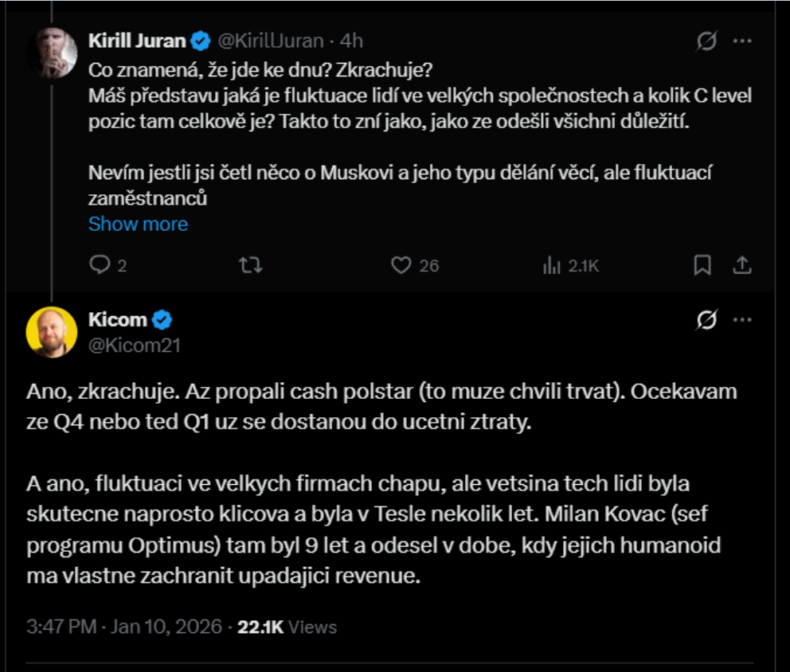
Task: Open more options on Kicom's tweet
Action: point(741,320)
